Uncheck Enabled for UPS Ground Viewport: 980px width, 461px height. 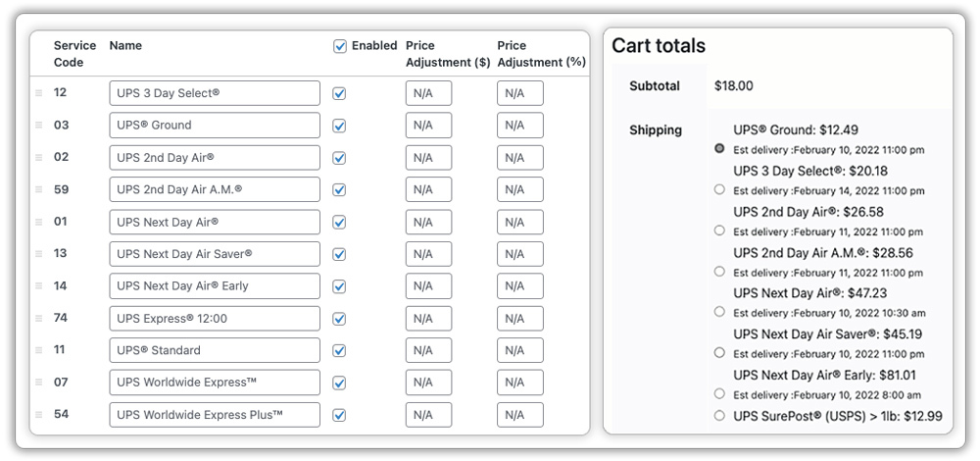(339, 126)
